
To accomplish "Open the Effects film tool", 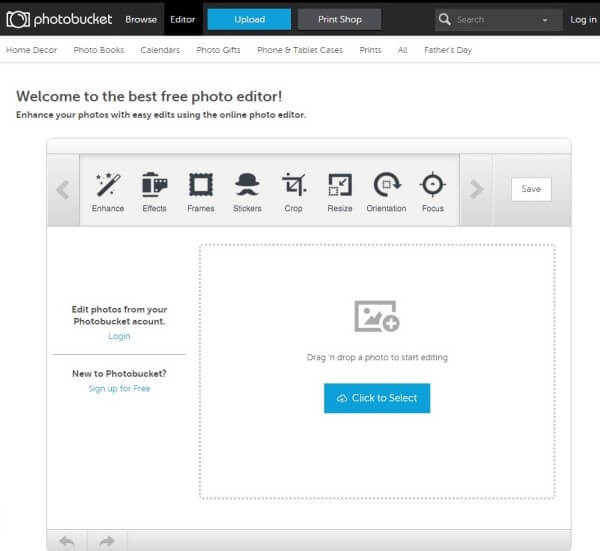I will click(154, 192).
